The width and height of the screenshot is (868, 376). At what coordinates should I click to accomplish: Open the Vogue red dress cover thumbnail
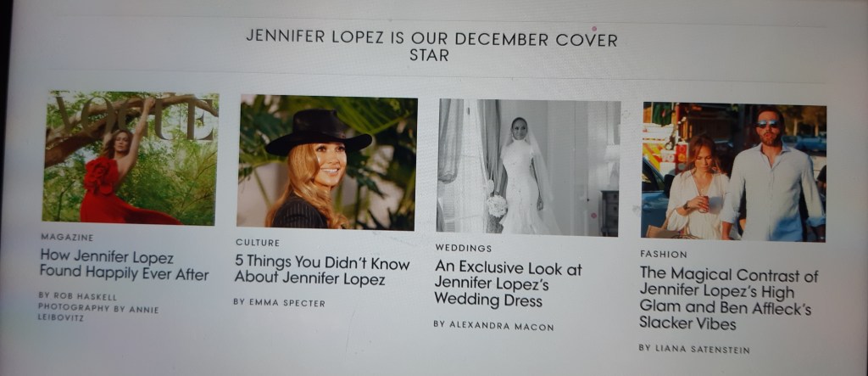point(131,158)
